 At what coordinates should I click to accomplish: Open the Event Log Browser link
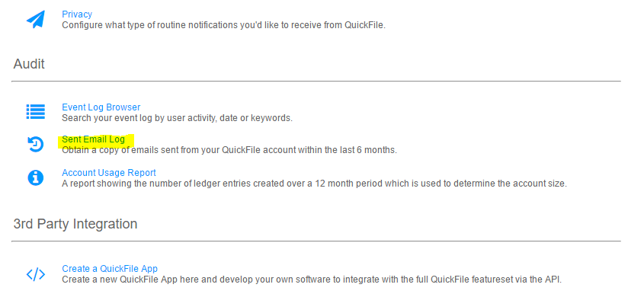101,107
